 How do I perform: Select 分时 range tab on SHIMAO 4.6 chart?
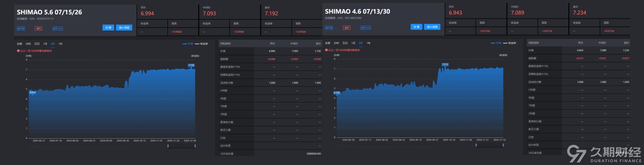point(336,43)
